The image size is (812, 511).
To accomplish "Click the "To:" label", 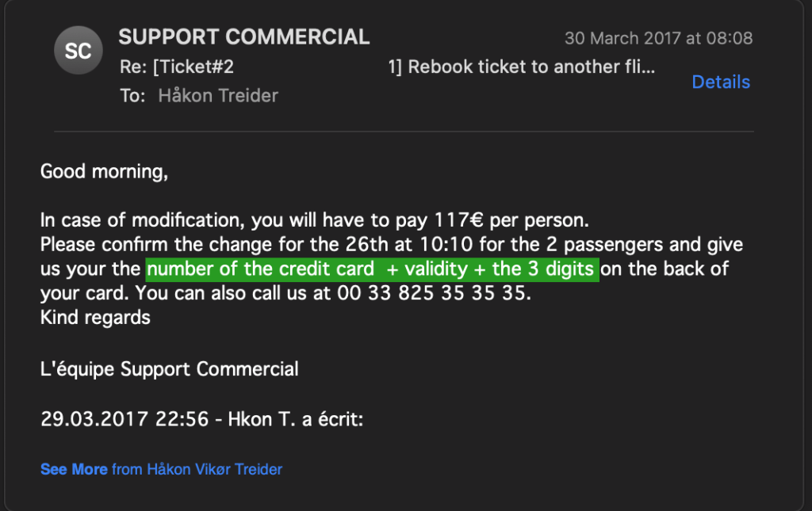I will (132, 96).
